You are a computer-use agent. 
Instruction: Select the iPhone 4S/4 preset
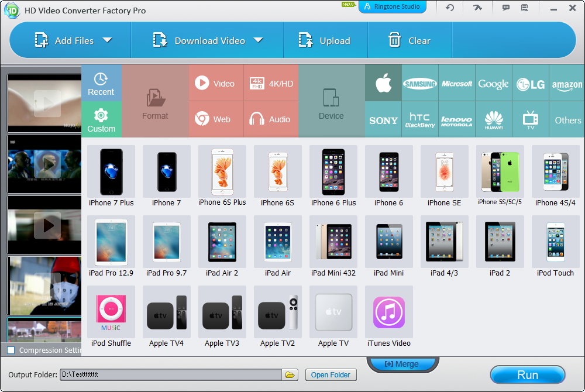(556, 177)
